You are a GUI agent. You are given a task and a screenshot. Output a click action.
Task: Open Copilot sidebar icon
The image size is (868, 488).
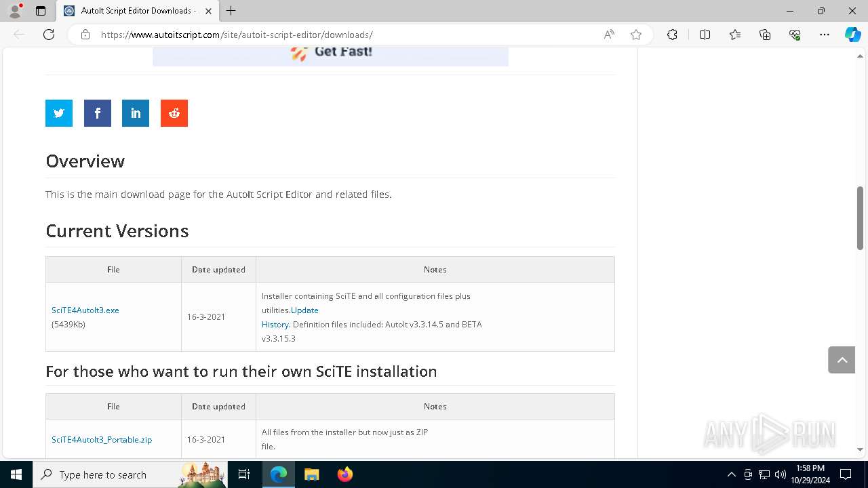[852, 35]
